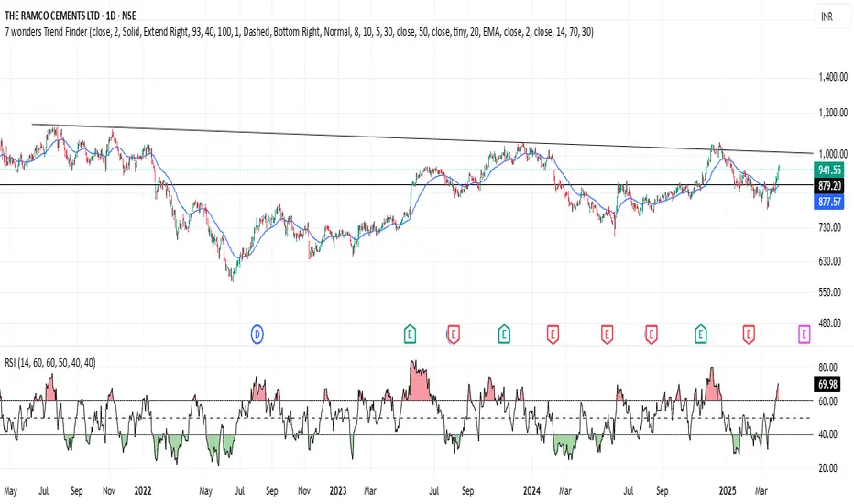Click the 550.00 price axis label
Viewport: 854px width, 504px height.
pyautogui.click(x=830, y=292)
